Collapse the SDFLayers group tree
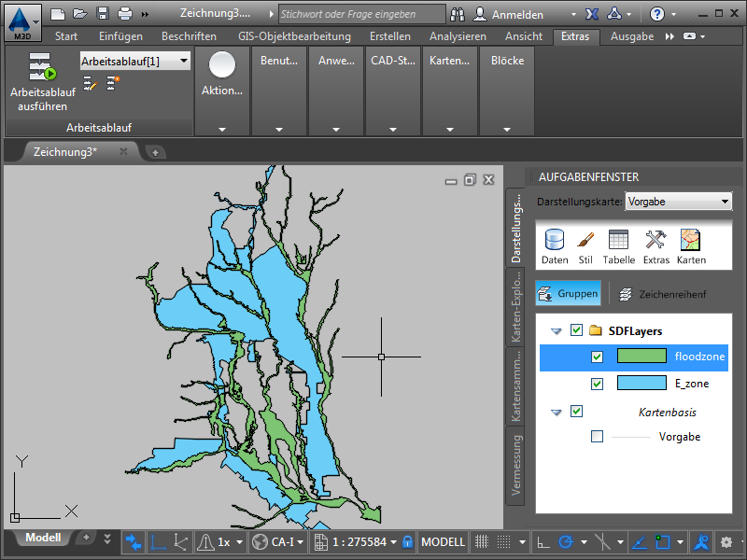 (557, 330)
